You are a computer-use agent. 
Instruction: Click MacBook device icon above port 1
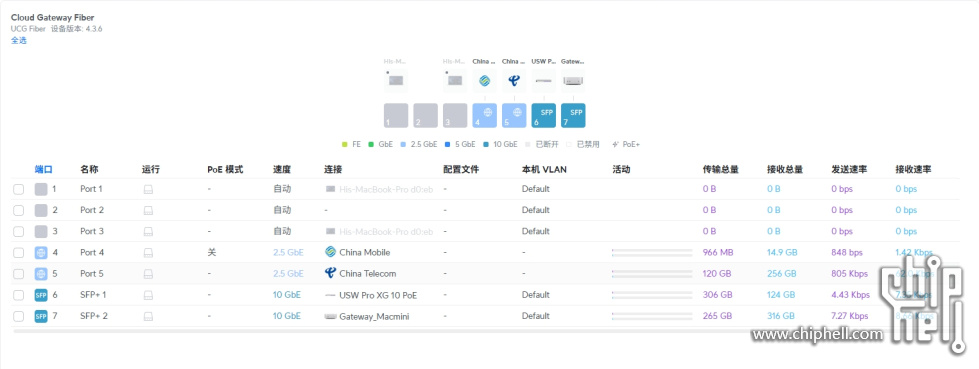point(396,81)
